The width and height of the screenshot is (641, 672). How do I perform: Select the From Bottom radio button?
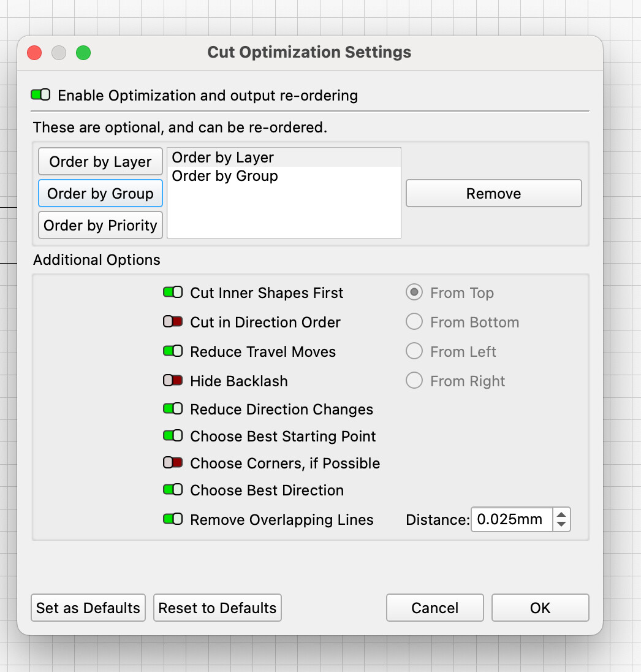414,322
